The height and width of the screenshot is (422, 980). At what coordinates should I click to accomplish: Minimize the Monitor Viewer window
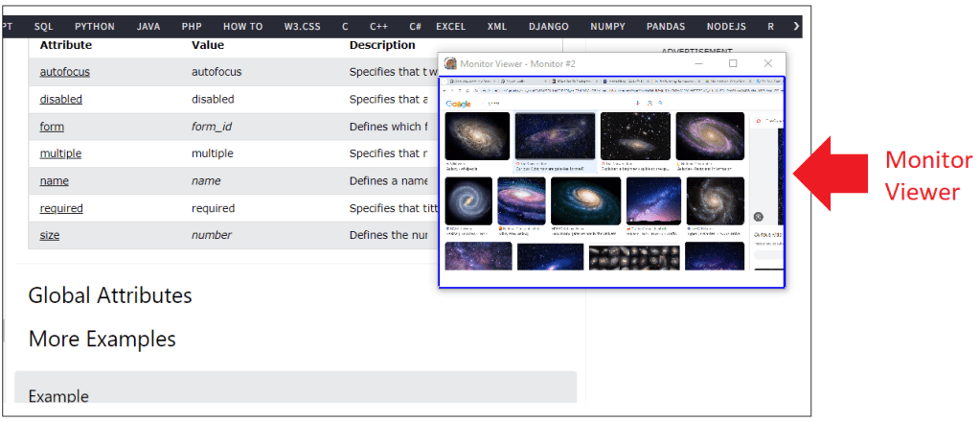click(699, 63)
